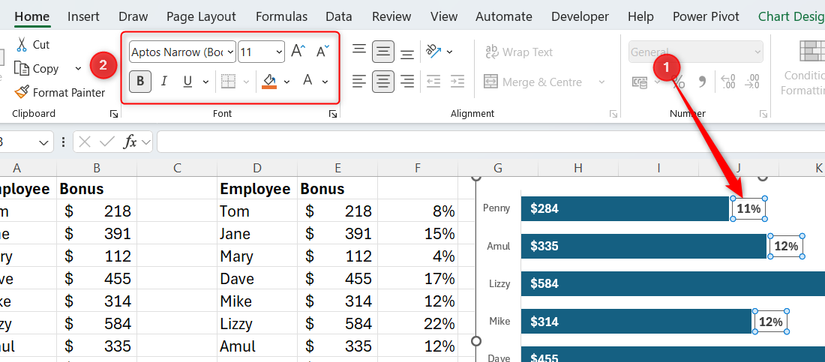The height and width of the screenshot is (362, 825).
Task: Open the Review tab
Action: 391,16
